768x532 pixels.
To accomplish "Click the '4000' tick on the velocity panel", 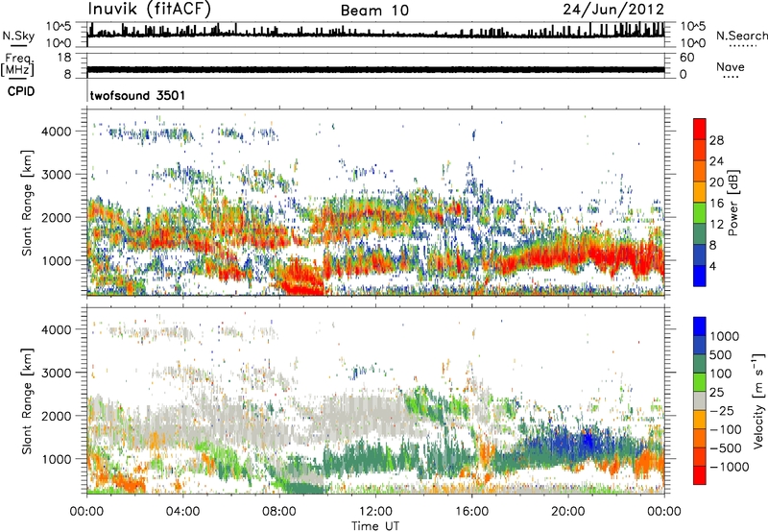I will point(57,329).
